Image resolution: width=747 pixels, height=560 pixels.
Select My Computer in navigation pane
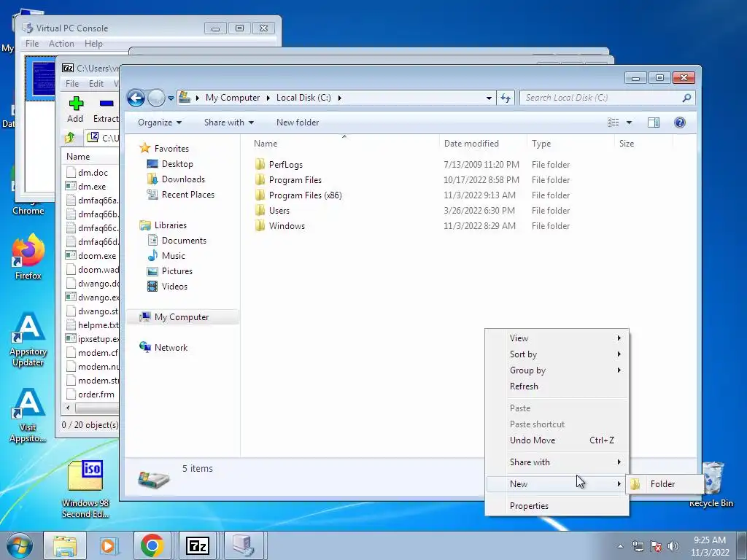pos(182,317)
